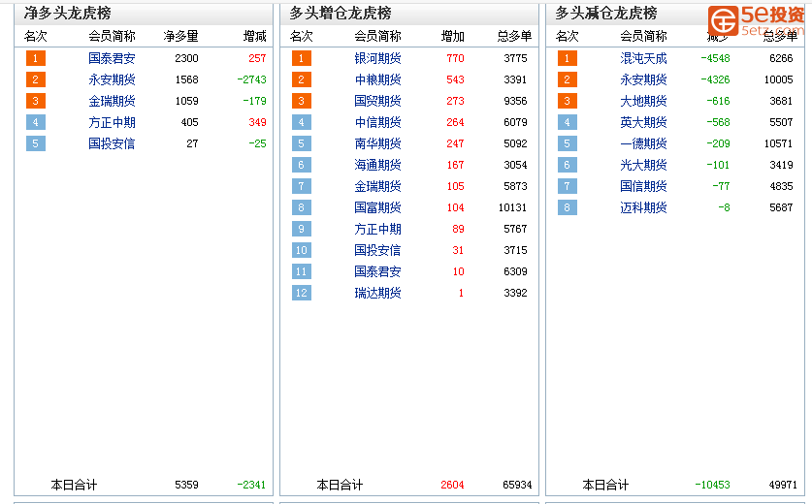The width and height of the screenshot is (812, 504).
Task: Open 国投安信 in the 多头增仓龙虎榜 list
Action: [x=377, y=250]
